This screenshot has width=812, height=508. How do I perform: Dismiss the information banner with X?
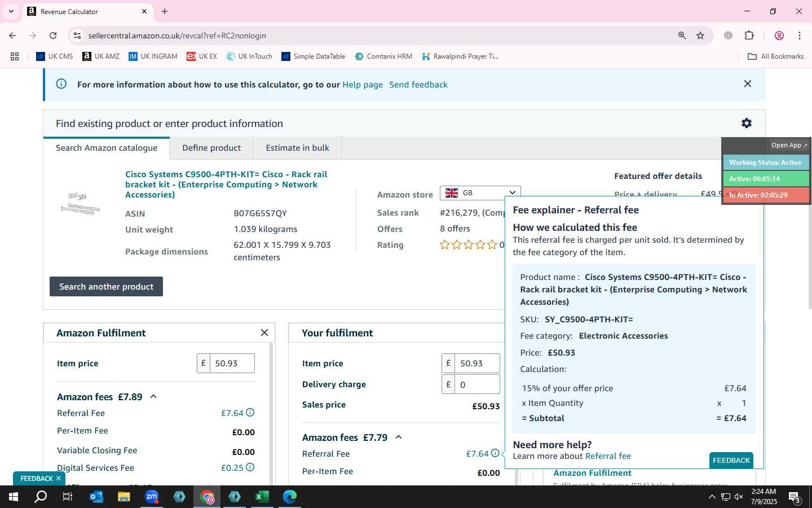(748, 84)
